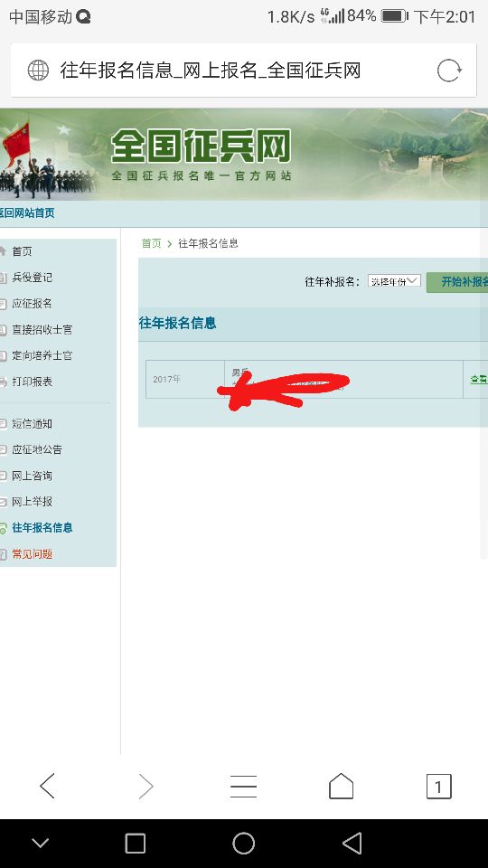
Task: Open the tab switcher showing 1
Action: click(439, 787)
